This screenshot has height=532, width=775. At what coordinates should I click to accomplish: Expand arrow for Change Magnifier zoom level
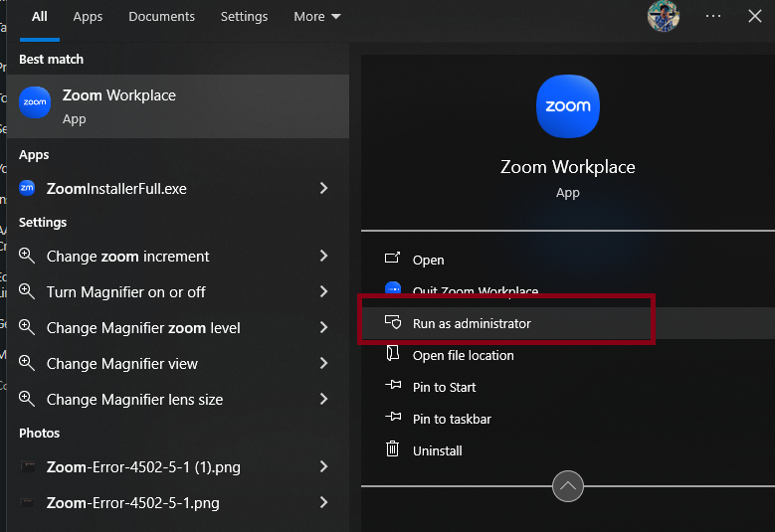coord(323,327)
